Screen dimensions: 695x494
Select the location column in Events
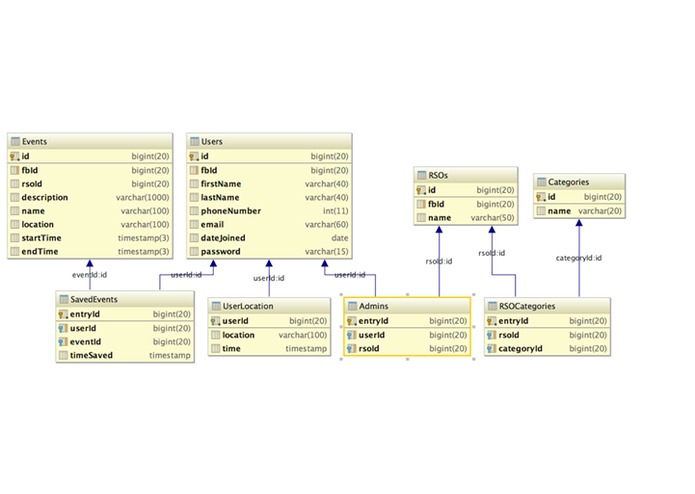[x=90, y=224]
